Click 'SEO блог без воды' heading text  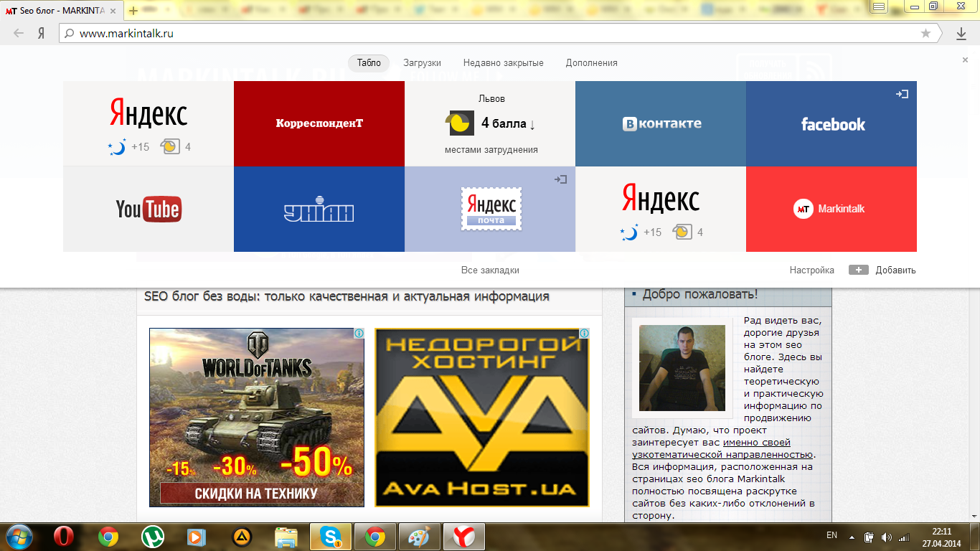click(347, 296)
